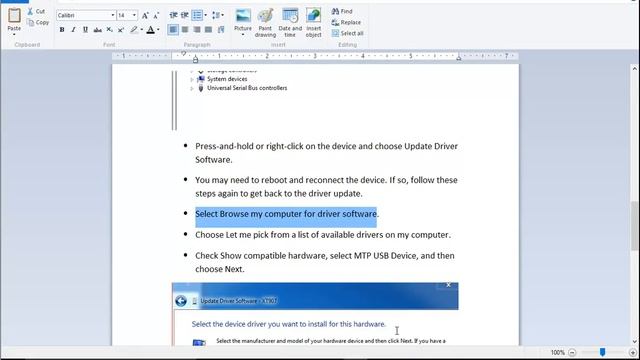Toggle Bold formatting

pos(62,30)
